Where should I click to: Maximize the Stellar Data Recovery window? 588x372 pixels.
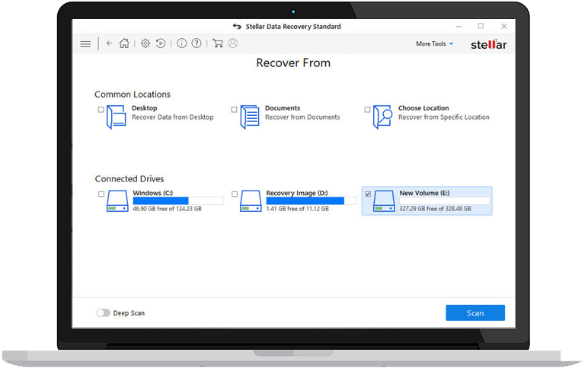point(481,26)
